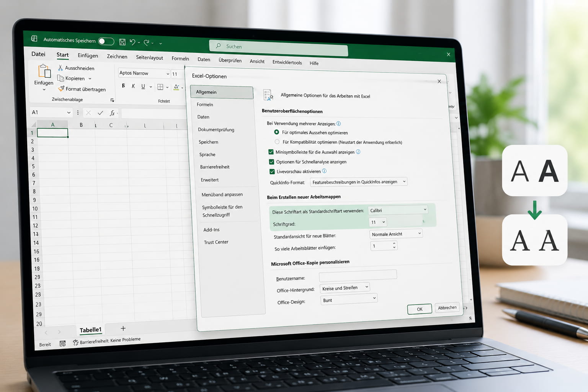
Task: Click column B header
Action: coord(81,125)
